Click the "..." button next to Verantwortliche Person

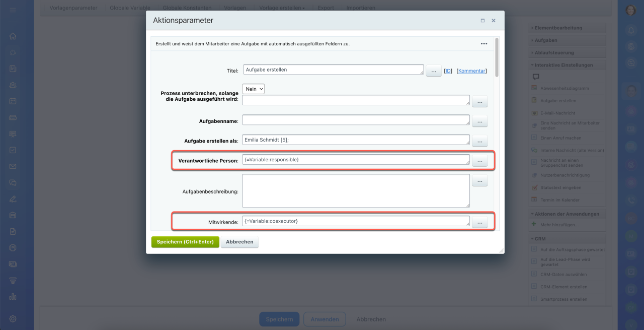(x=479, y=161)
